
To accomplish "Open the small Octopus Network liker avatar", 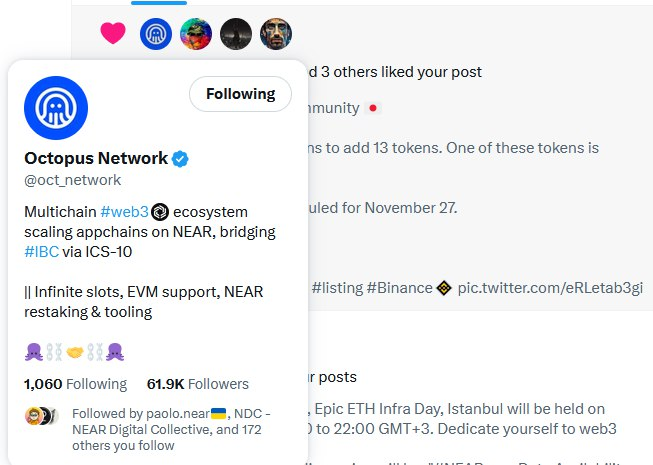I will pos(155,34).
